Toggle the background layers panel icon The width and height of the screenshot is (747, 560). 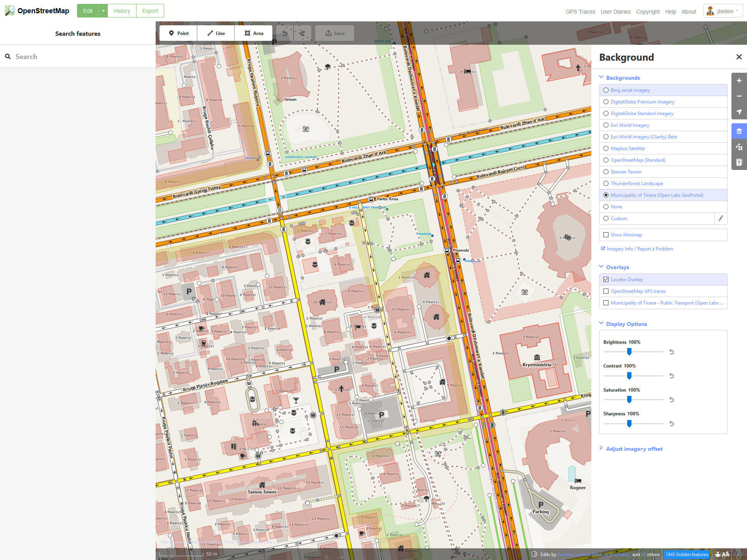click(x=739, y=131)
